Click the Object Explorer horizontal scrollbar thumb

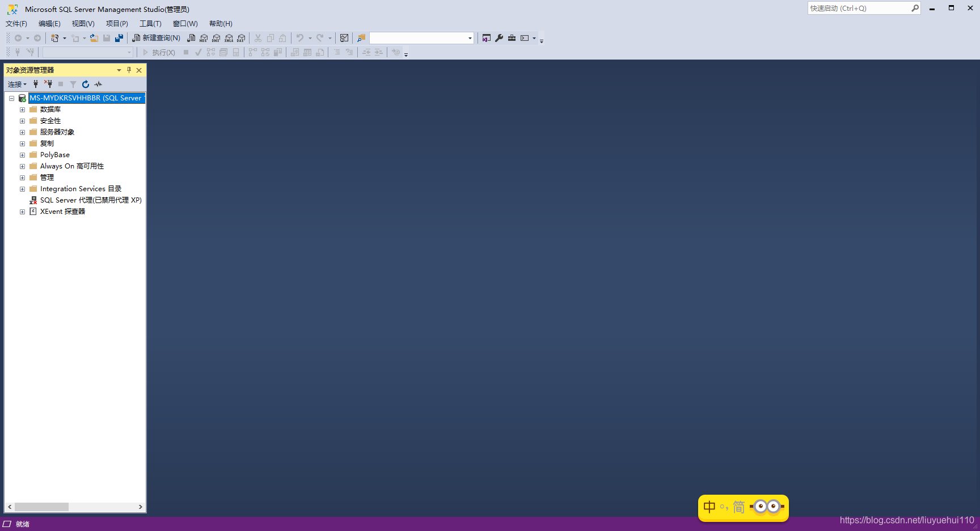[41, 507]
